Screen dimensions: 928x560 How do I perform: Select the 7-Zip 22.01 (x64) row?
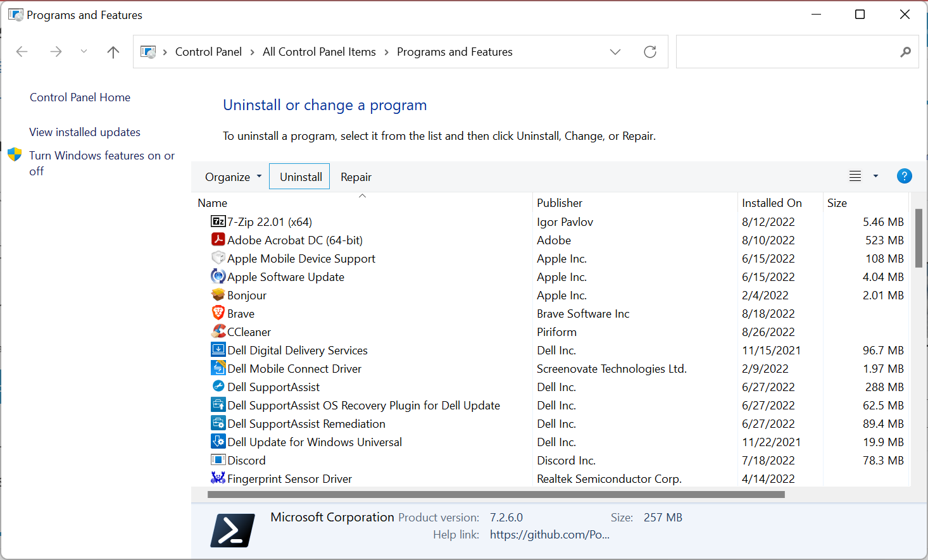click(x=551, y=221)
